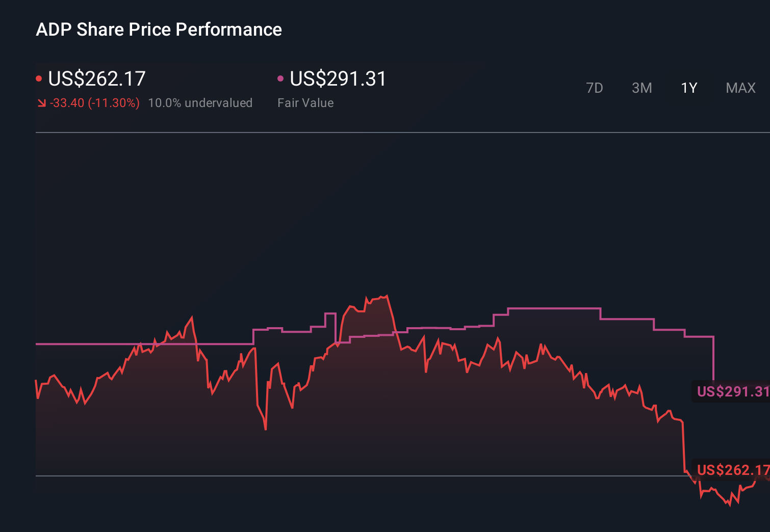Screen dimensions: 770x532
Task: Click the ADP Share Price Performance heading
Action: coord(159,29)
